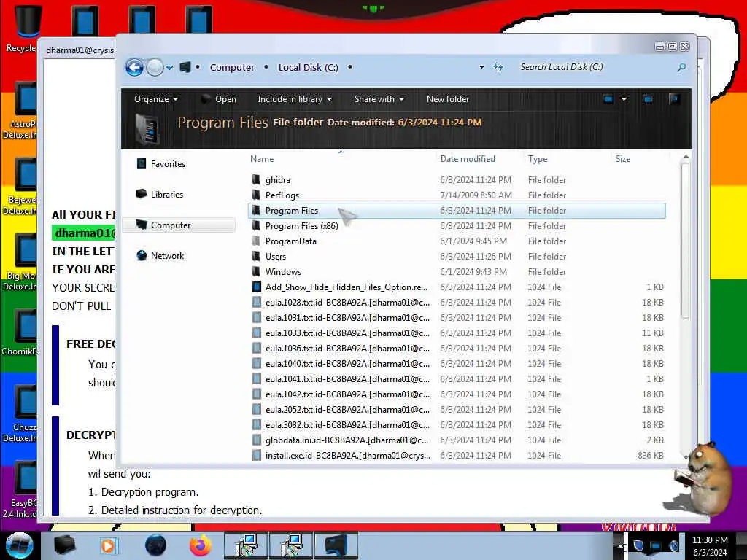Select Favorites in the navigation pane
Screen dimensions: 747x560
pos(161,164)
